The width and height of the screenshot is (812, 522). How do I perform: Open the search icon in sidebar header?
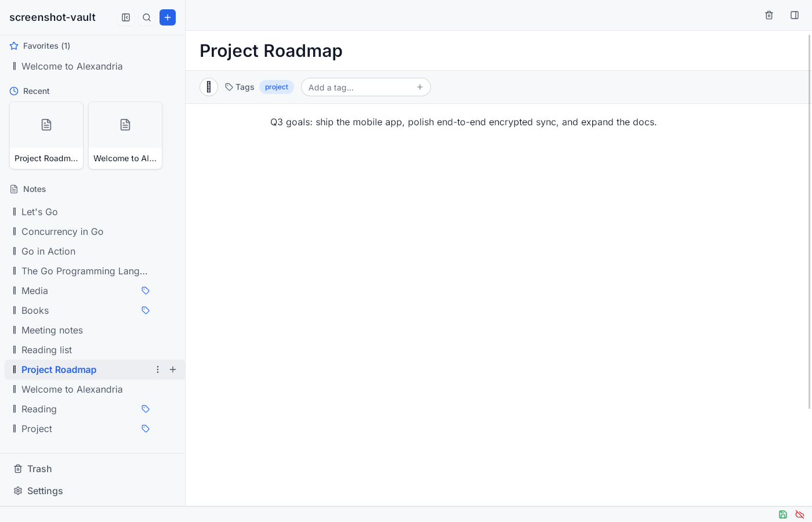147,17
